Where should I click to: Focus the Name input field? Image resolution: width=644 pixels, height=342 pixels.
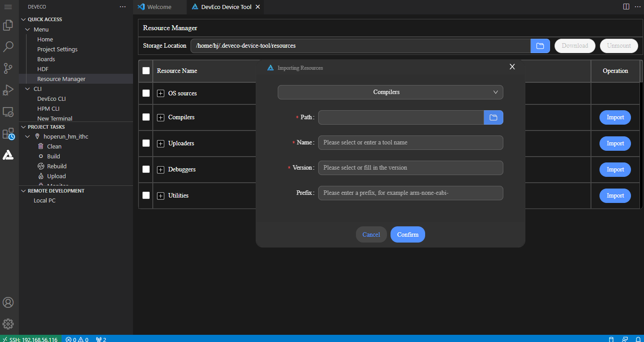pos(411,143)
